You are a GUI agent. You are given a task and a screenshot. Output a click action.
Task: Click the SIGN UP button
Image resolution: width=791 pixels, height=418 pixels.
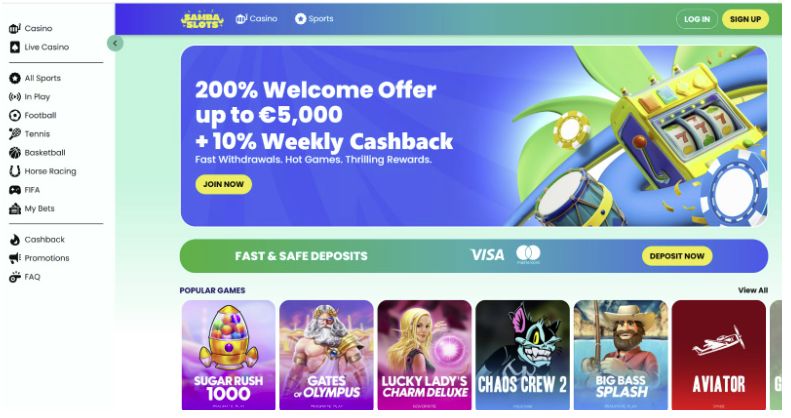pos(745,19)
